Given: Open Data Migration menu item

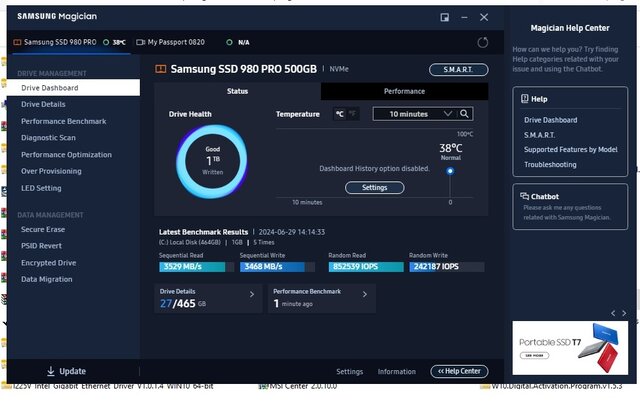Looking at the screenshot, I should point(47,279).
